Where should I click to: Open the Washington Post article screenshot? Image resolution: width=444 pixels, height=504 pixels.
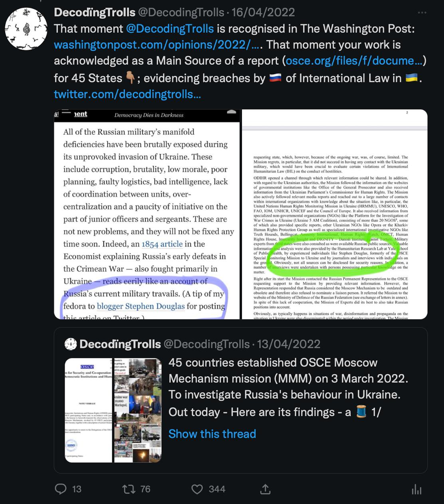pos(147,214)
